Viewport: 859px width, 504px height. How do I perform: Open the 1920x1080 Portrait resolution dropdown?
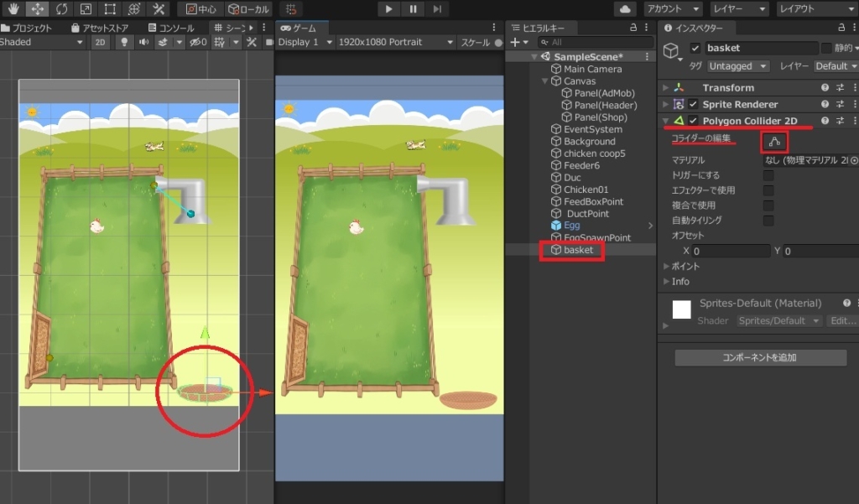pos(396,42)
